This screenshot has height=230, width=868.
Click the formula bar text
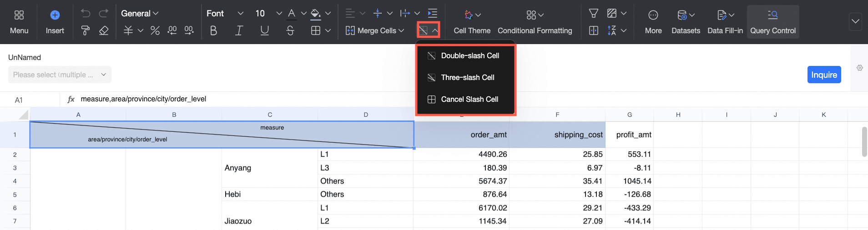click(x=143, y=99)
